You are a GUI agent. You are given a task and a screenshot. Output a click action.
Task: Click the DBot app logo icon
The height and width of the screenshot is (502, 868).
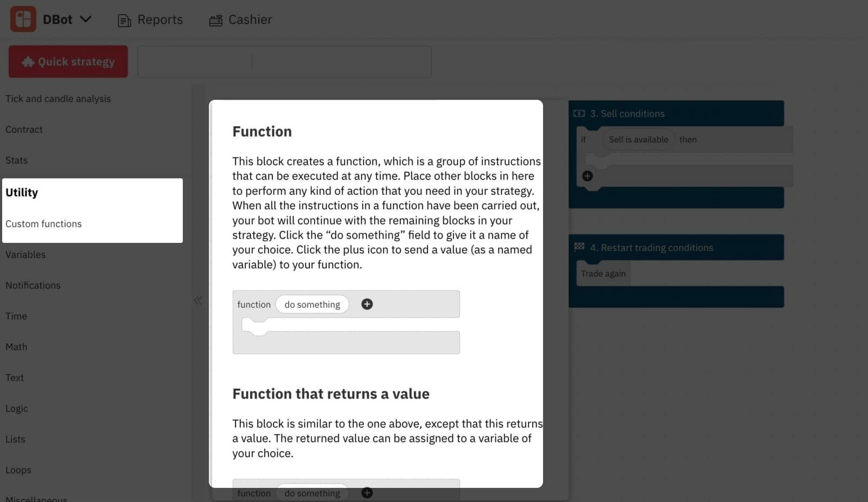[x=23, y=18]
